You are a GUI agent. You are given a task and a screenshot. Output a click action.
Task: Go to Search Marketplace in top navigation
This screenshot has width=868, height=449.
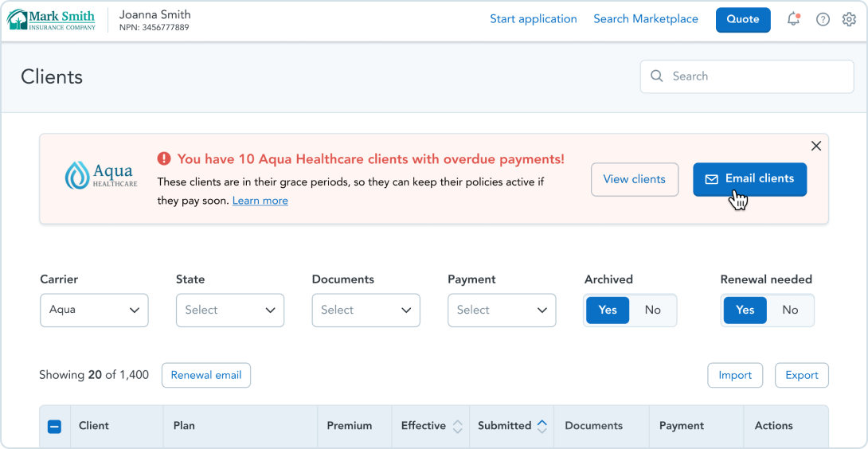646,19
